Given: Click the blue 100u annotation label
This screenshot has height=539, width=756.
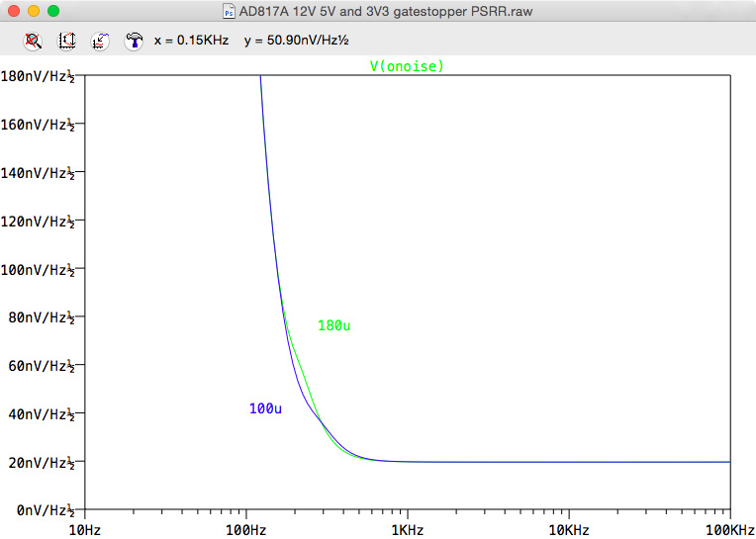Looking at the screenshot, I should coord(265,409).
